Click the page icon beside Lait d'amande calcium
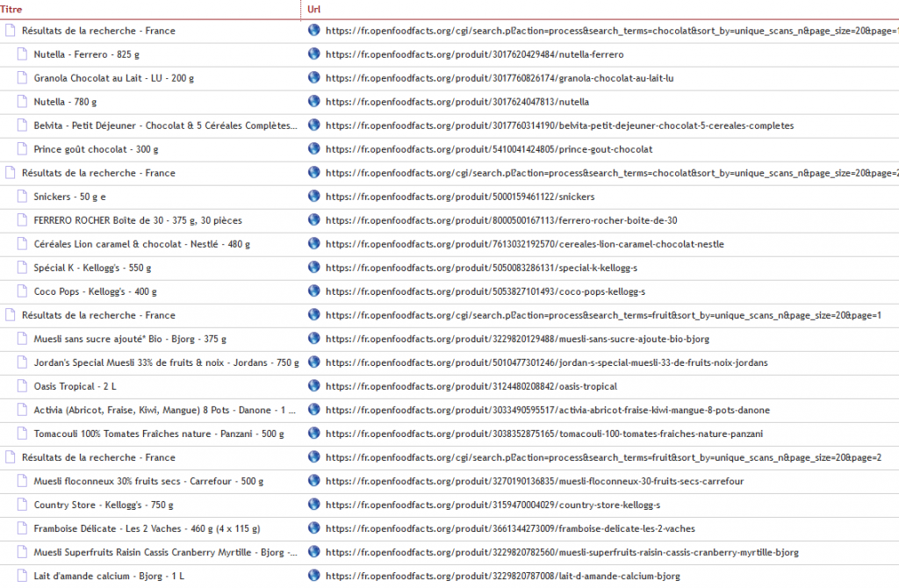899x588 pixels. click(22, 576)
